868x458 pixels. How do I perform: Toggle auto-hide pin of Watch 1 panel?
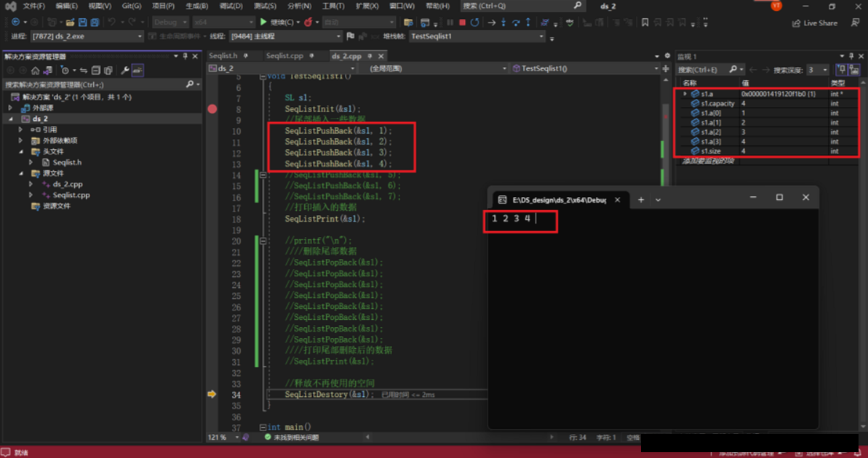(x=851, y=56)
